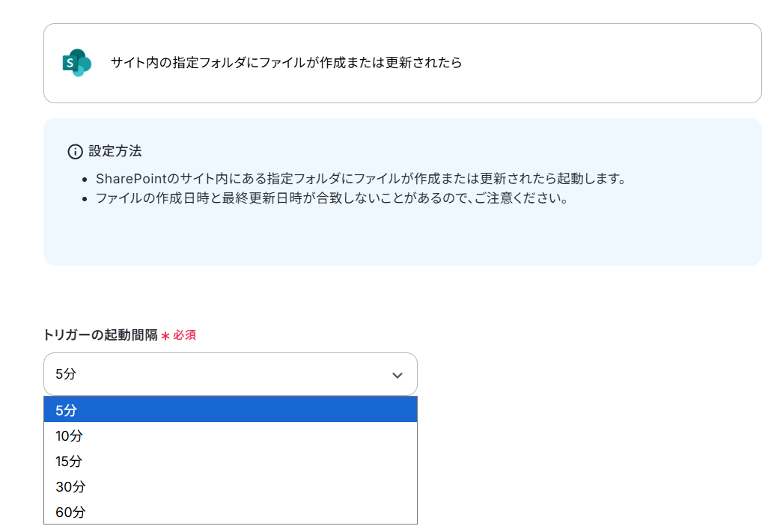
Task: Pick the 15分 interval option
Action: (231, 462)
